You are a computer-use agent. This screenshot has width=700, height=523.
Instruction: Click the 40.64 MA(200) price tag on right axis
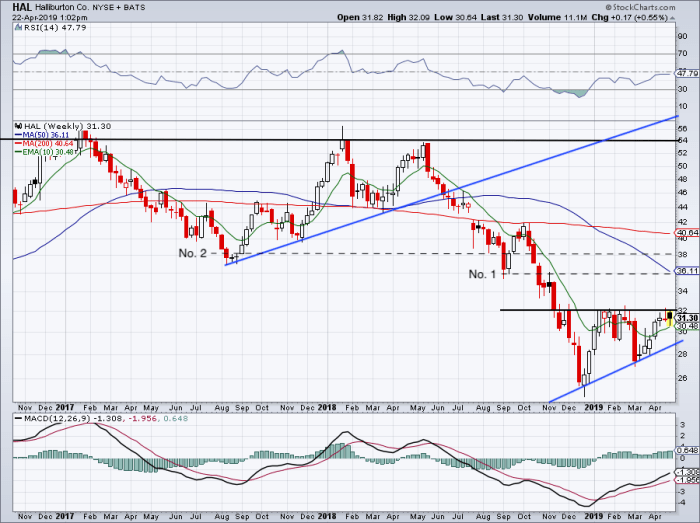pyautogui.click(x=687, y=232)
